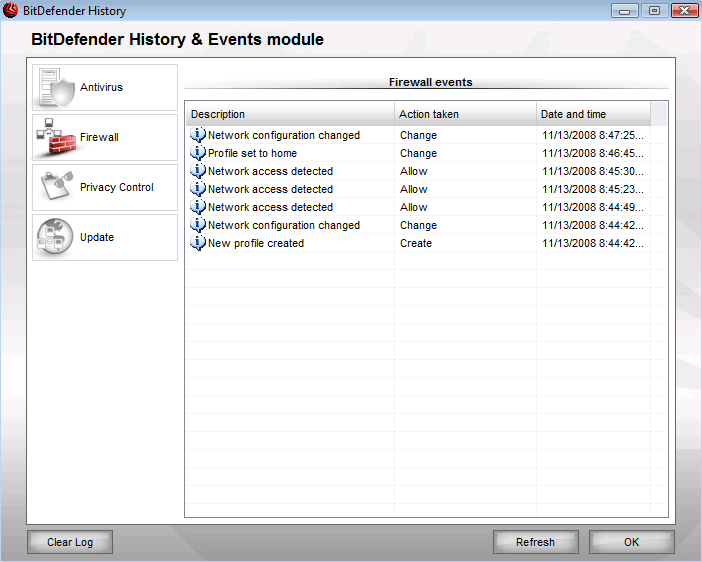Maximize the BitDefender History window
This screenshot has width=702, height=562.
655,11
